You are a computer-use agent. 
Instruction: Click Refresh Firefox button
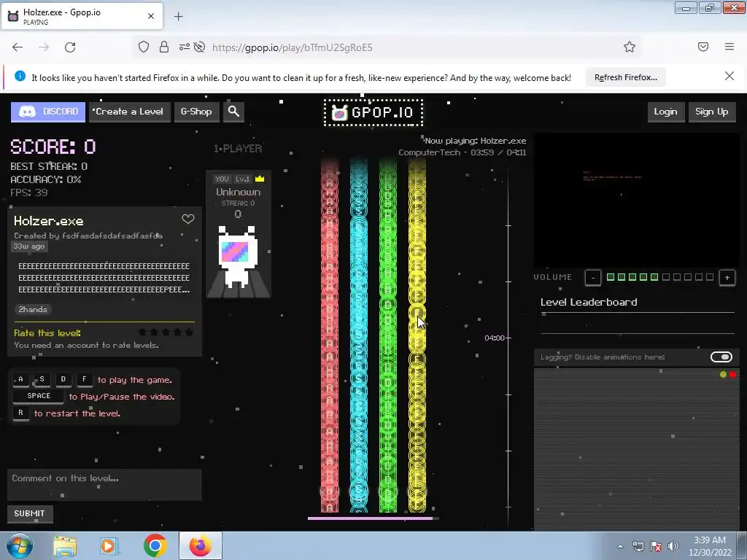(625, 77)
